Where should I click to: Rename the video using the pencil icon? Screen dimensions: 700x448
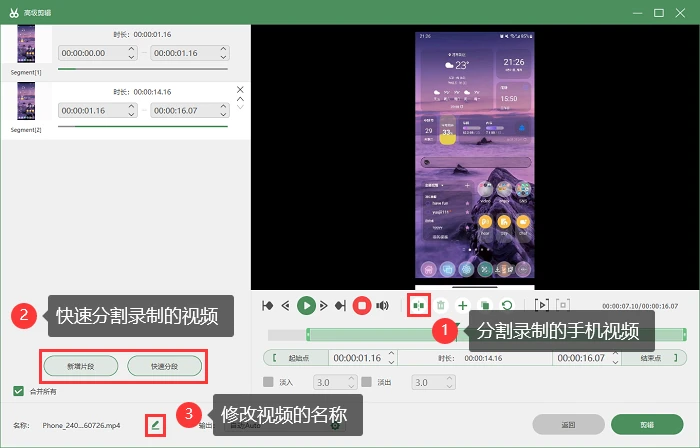(x=155, y=425)
